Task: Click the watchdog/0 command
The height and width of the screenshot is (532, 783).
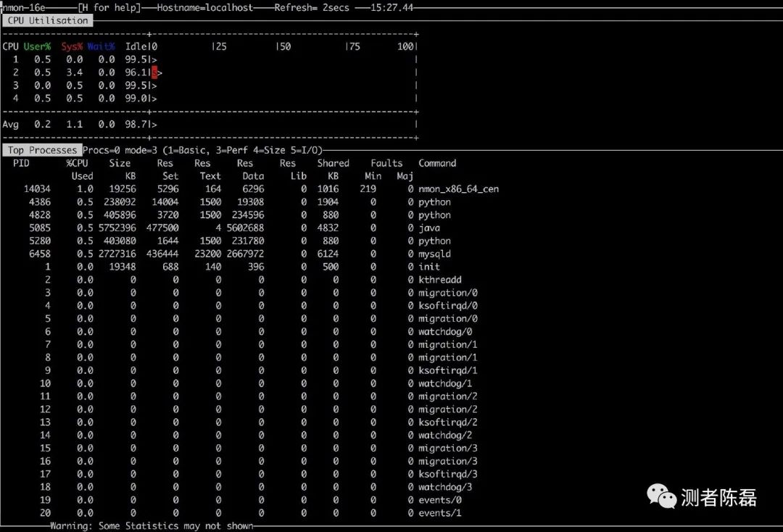Action: click(445, 332)
